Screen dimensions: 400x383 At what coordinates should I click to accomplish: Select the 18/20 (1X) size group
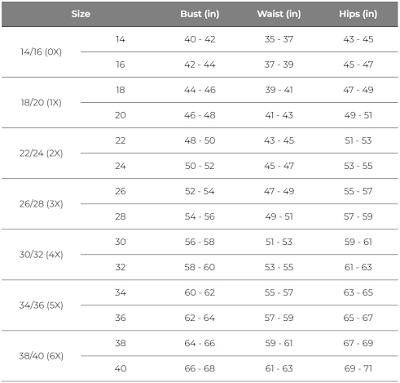coord(41,103)
